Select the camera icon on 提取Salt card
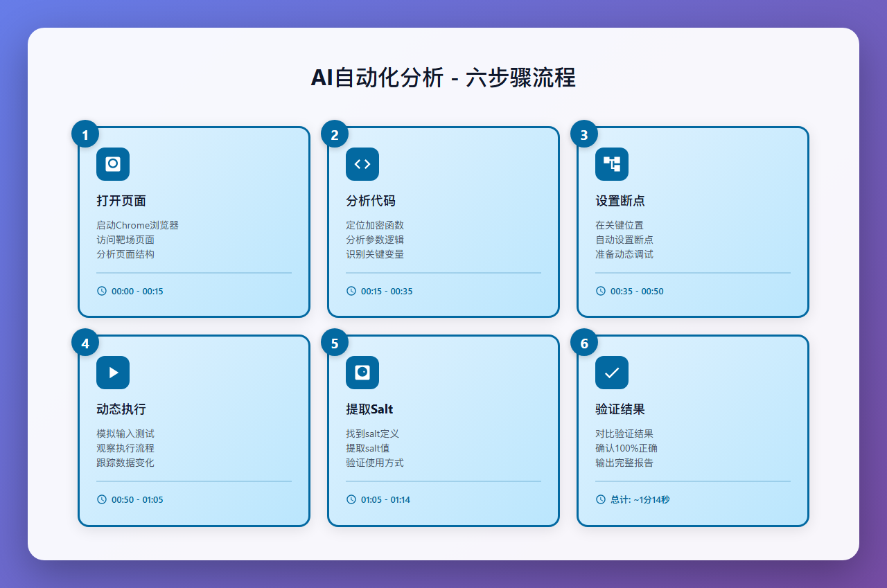 [x=362, y=372]
